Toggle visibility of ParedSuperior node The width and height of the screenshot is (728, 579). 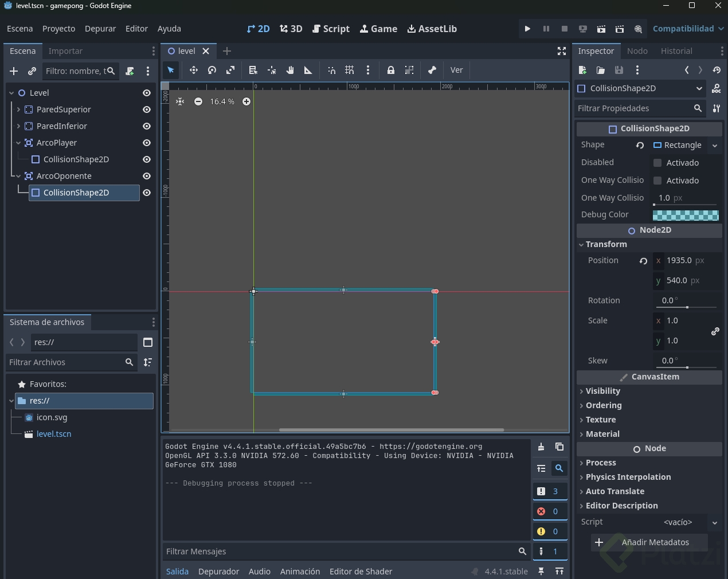(147, 109)
